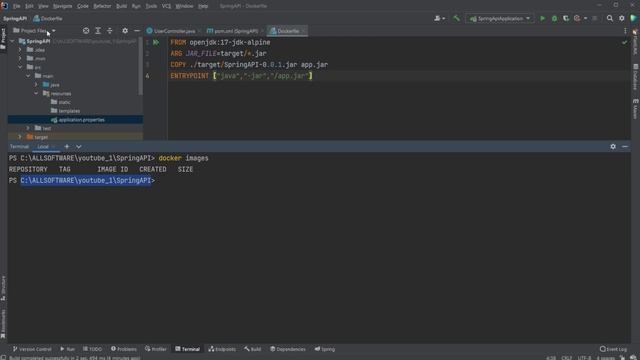Collapse the src folder
The width and height of the screenshot is (640, 360).
(x=20, y=67)
